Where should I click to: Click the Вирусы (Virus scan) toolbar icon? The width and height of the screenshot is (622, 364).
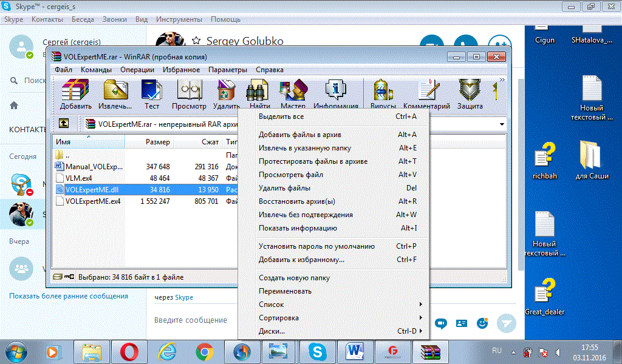click(x=383, y=94)
